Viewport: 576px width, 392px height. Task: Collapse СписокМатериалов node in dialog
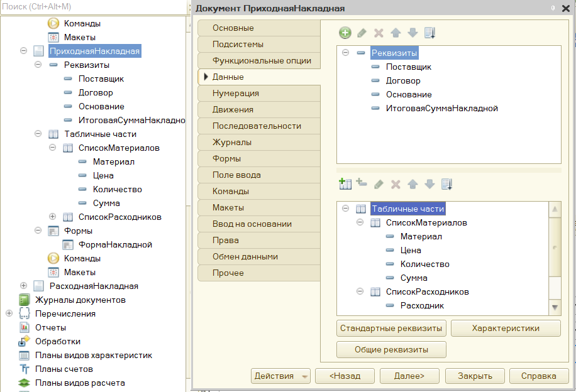click(x=360, y=222)
